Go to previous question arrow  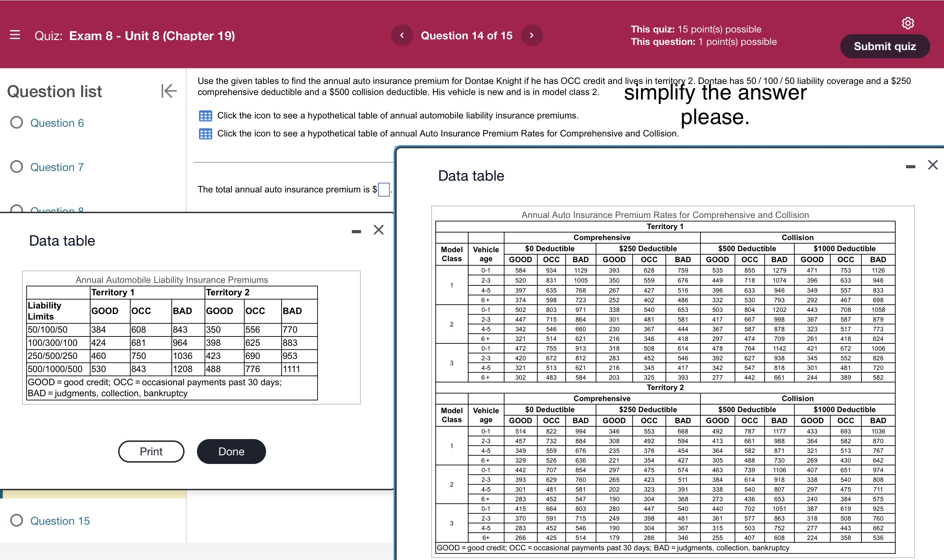tap(402, 36)
